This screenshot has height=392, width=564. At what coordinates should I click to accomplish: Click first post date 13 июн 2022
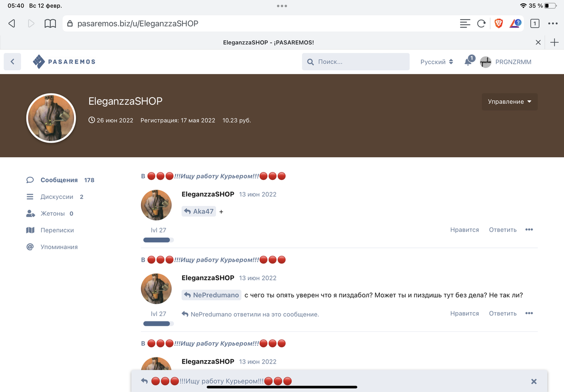pos(258,195)
